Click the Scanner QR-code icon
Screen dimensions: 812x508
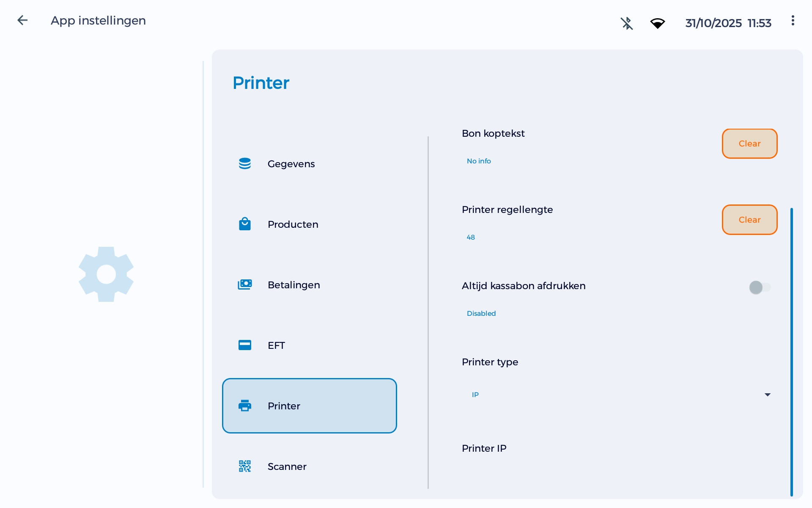(x=245, y=466)
